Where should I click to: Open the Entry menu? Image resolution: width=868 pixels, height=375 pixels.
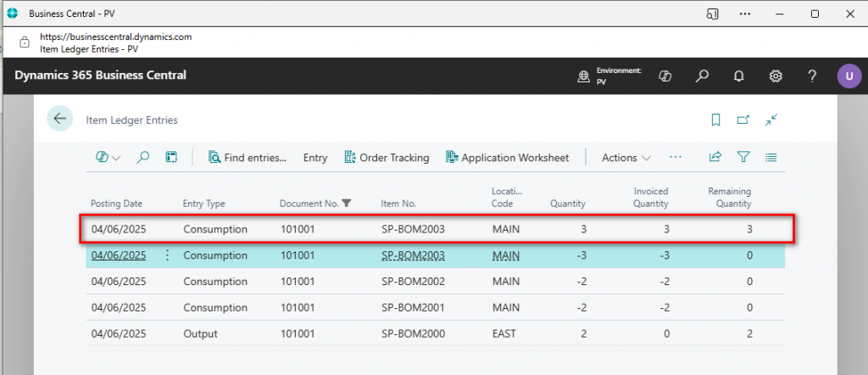tap(314, 157)
